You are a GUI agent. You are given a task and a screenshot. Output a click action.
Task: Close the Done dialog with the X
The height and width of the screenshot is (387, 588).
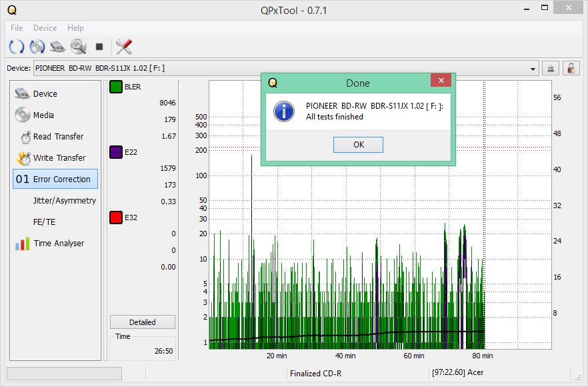441,80
